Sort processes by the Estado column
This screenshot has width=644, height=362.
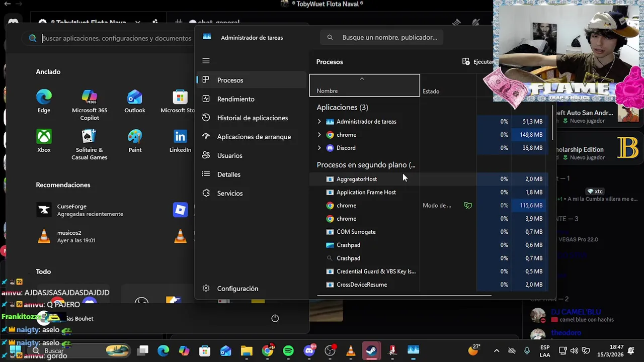(448, 85)
